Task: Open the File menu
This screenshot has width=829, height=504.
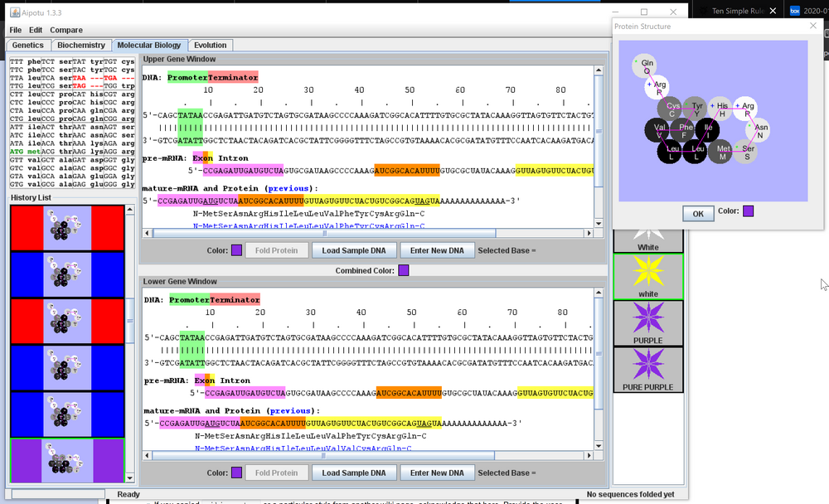Action: click(15, 30)
